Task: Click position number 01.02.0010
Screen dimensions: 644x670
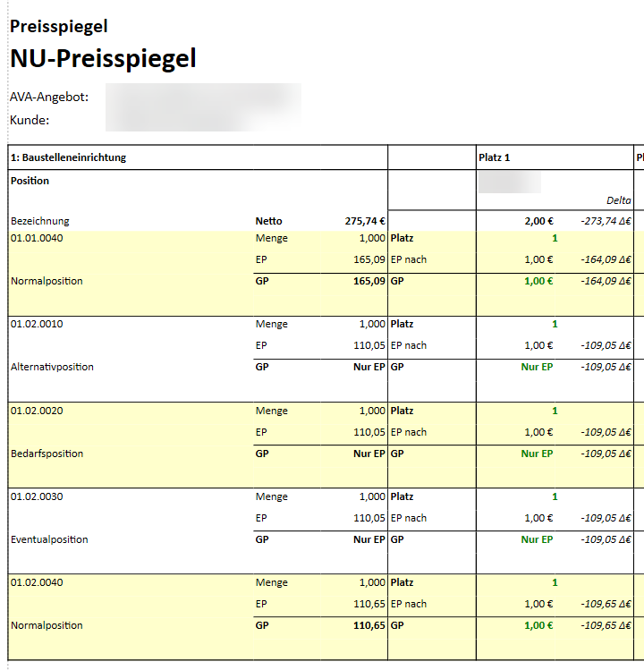Action: [37, 325]
